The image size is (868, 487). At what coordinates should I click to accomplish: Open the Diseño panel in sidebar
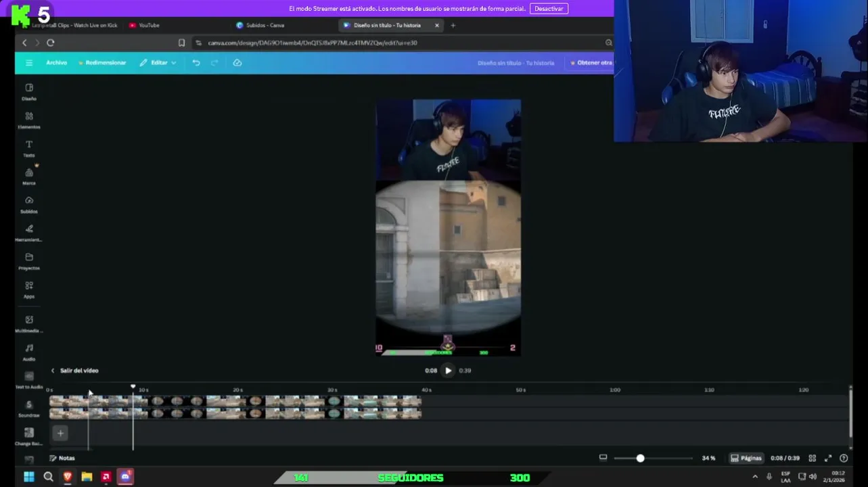(29, 92)
